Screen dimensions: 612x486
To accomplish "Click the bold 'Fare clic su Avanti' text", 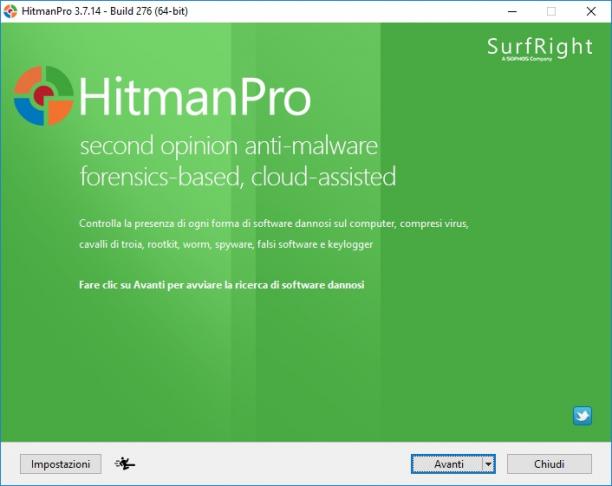I will pyautogui.click(x=222, y=285).
